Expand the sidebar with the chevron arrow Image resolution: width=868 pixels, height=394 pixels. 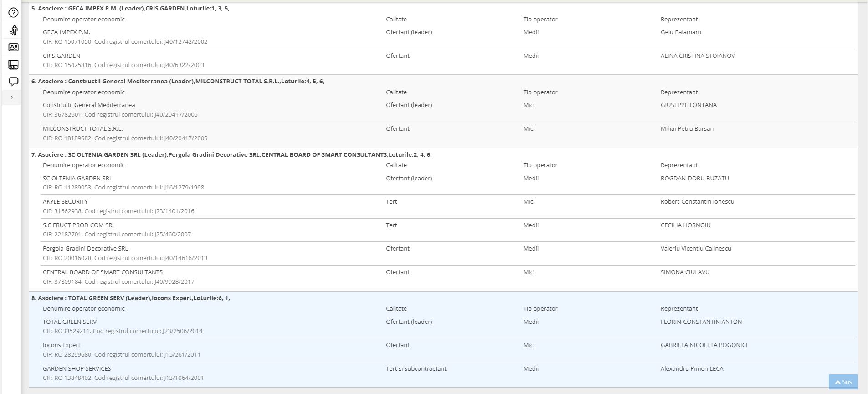point(12,97)
